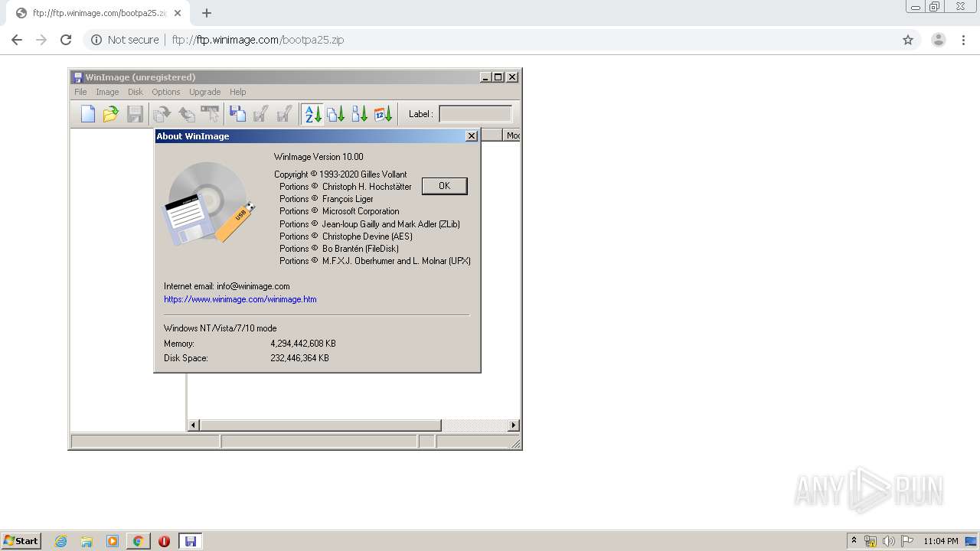The width and height of the screenshot is (980, 551).
Task: Click the Action Center flag icon
Action: click(907, 541)
